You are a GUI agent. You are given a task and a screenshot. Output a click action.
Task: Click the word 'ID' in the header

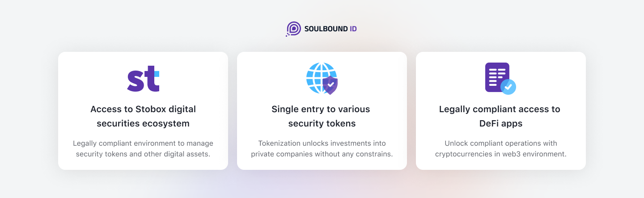(x=353, y=29)
